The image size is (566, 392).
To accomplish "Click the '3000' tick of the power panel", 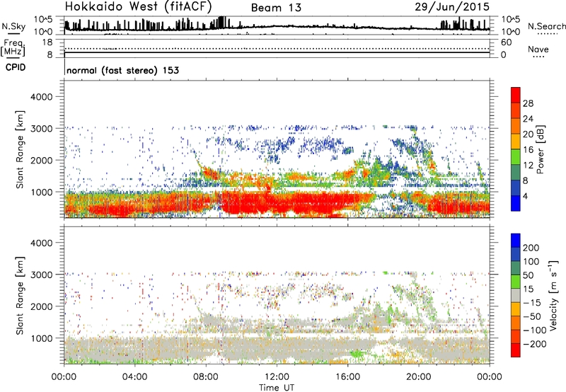I will (41, 129).
